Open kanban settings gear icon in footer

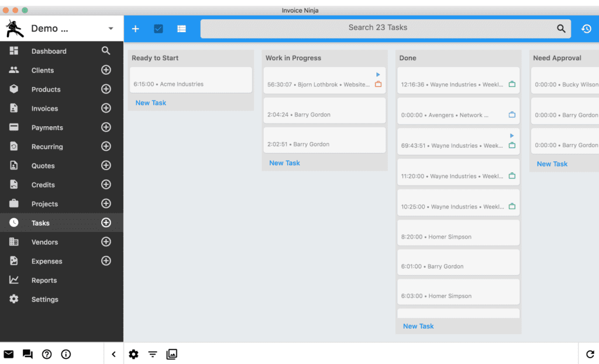[133, 354]
